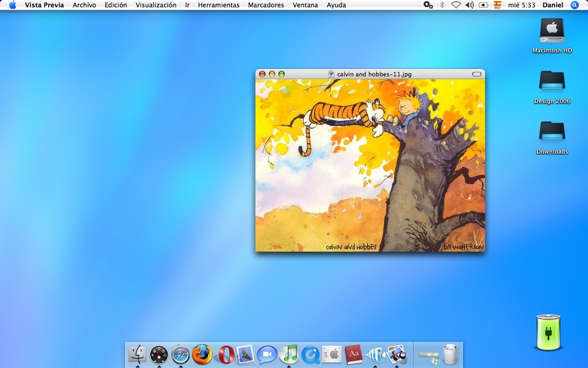The image size is (588, 368).
Task: Click the striped fish Dock icon
Action: click(375, 355)
